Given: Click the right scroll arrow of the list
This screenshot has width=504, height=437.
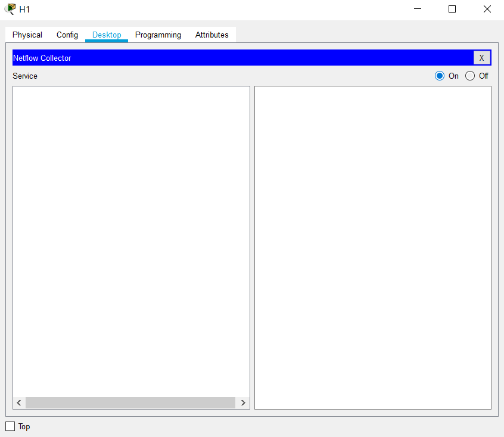Looking at the screenshot, I should 243,403.
